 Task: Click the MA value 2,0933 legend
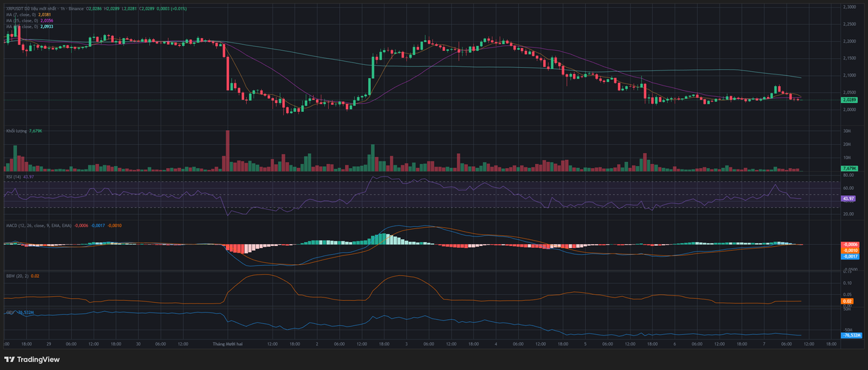[47, 27]
